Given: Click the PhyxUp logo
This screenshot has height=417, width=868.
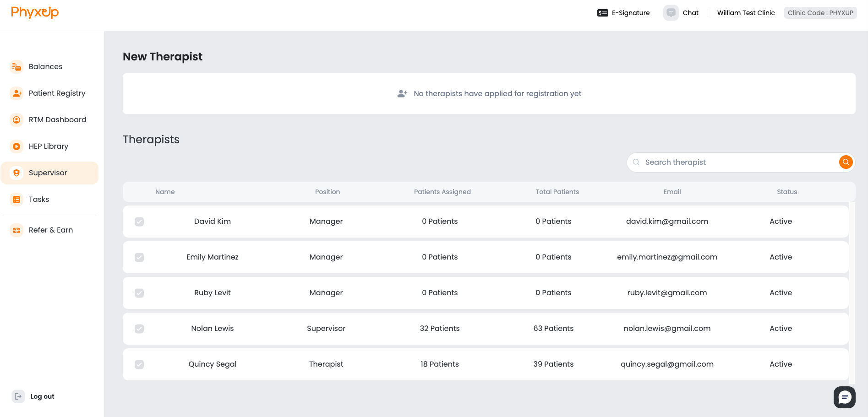Looking at the screenshot, I should coord(35,12).
